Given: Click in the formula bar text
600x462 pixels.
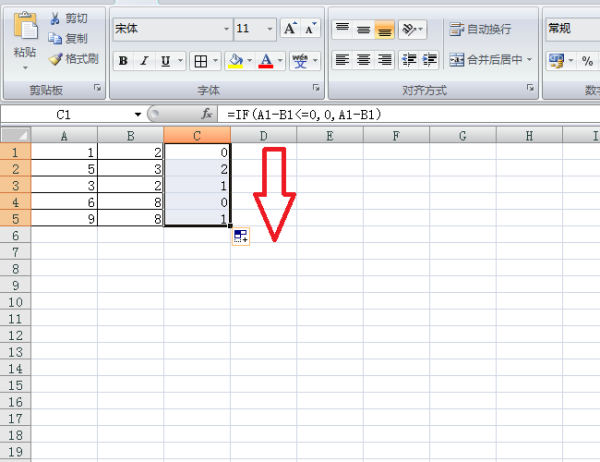Looking at the screenshot, I should click(304, 114).
